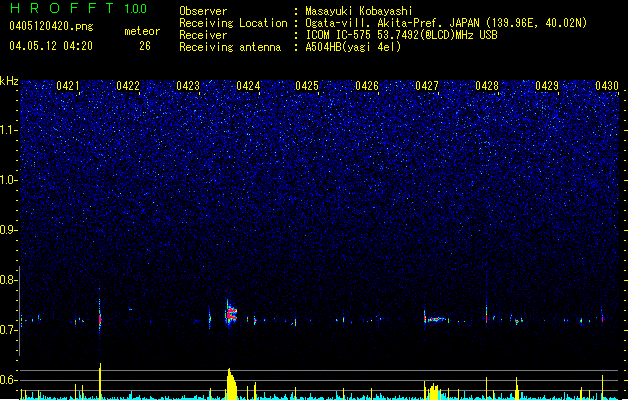The image size is (629, 400).
Task: Click the red echo streak after 0421
Action: (x=100, y=317)
